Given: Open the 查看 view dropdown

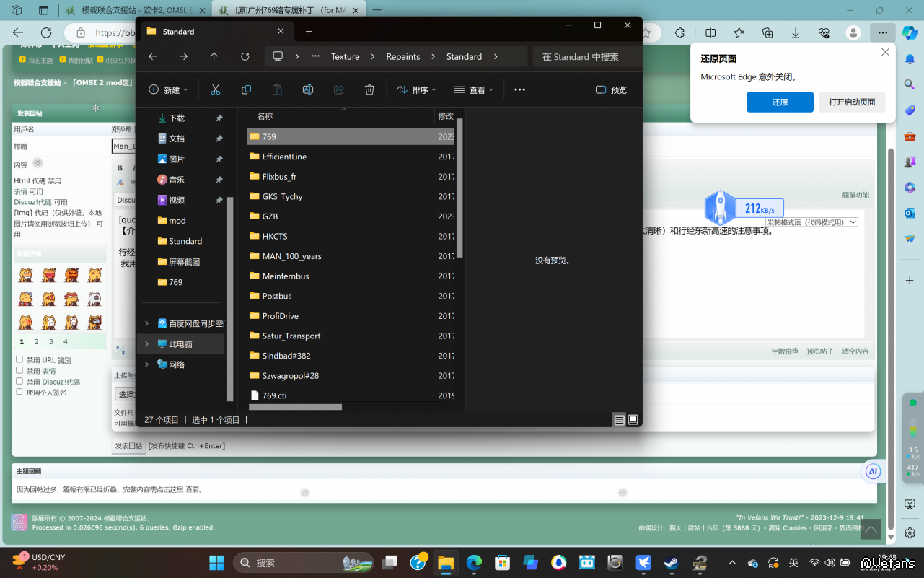Looking at the screenshot, I should (474, 90).
